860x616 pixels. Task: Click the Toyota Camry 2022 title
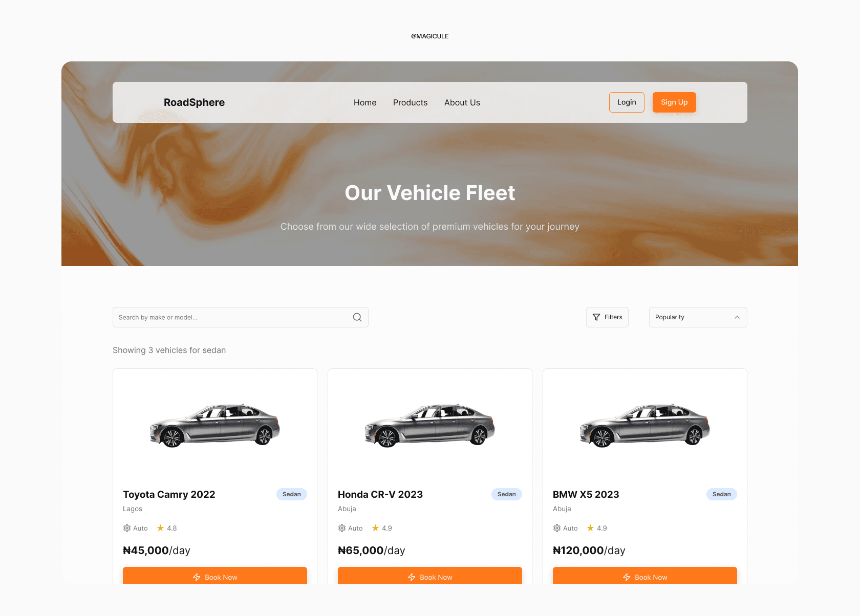tap(169, 494)
